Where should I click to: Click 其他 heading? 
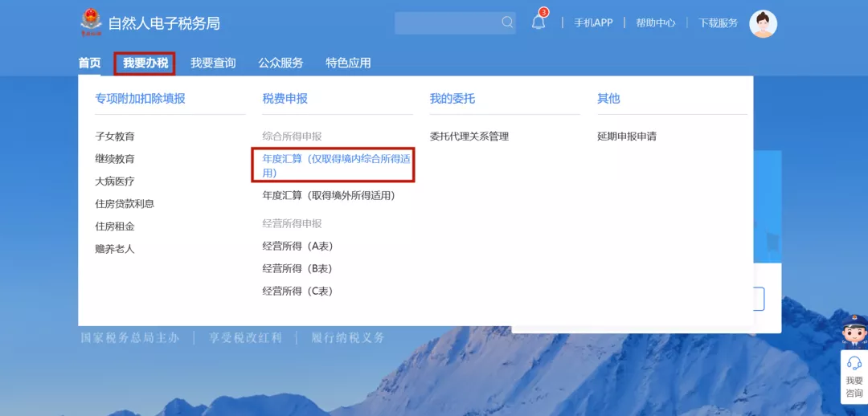pos(608,99)
